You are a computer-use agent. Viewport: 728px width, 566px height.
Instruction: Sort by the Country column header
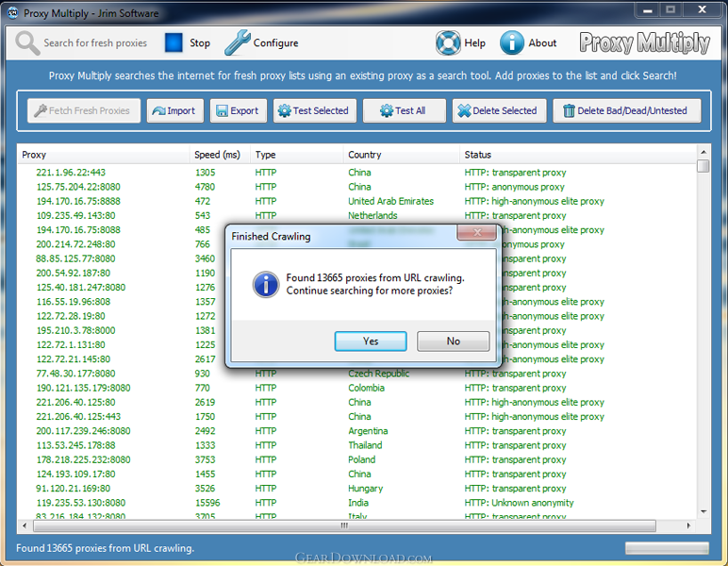402,155
